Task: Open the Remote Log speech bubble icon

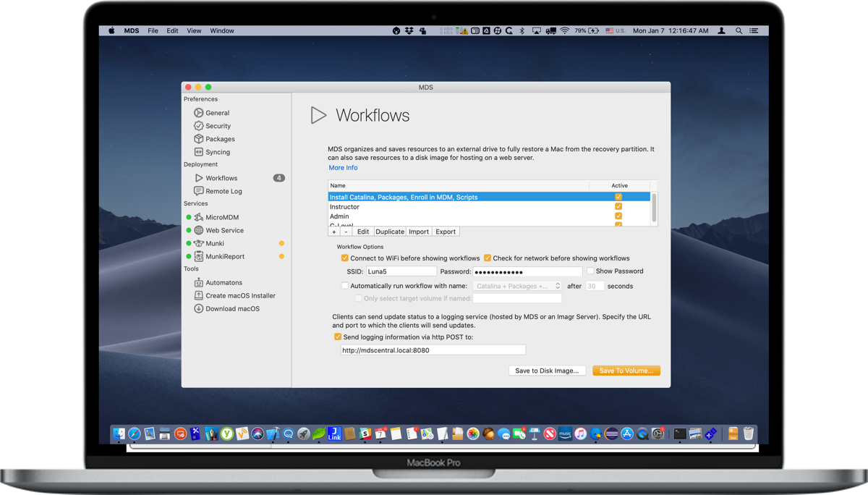Action: [x=198, y=191]
